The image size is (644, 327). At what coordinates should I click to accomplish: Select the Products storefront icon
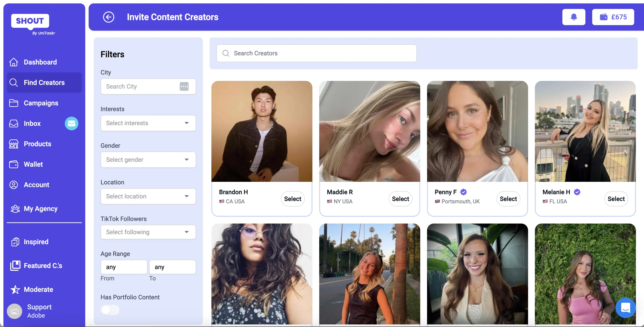point(14,144)
